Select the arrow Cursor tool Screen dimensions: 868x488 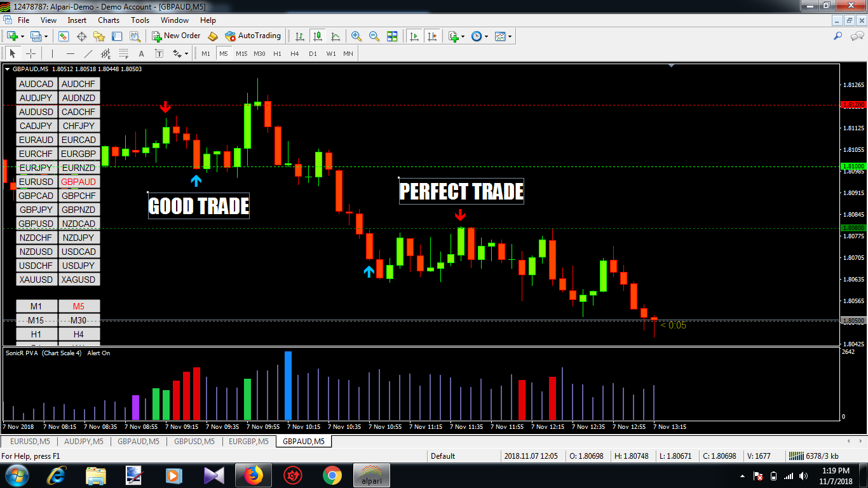click(12, 53)
